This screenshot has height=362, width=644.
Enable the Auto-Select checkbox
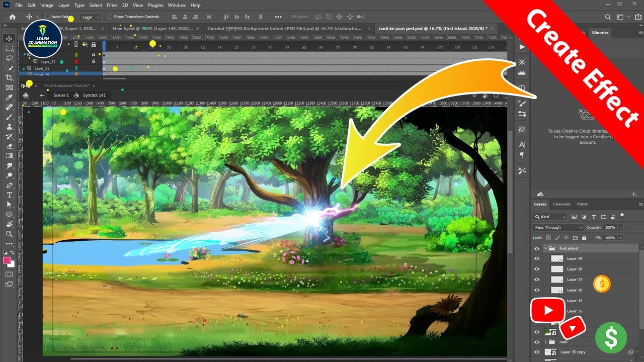[48, 17]
